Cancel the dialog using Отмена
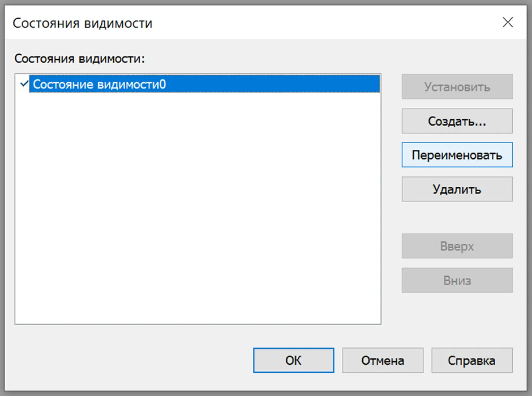The image size is (532, 396). (x=382, y=360)
